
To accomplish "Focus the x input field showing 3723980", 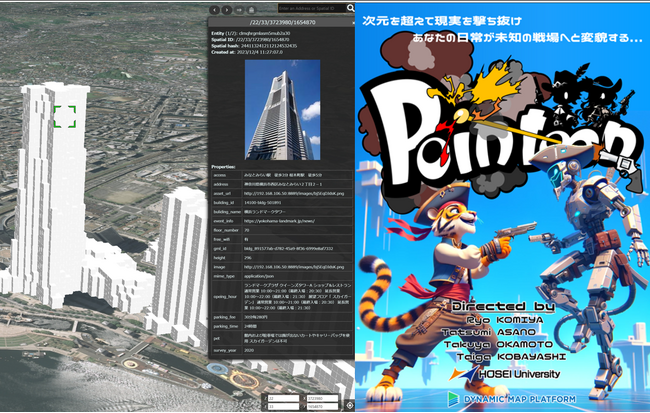I will [322, 398].
